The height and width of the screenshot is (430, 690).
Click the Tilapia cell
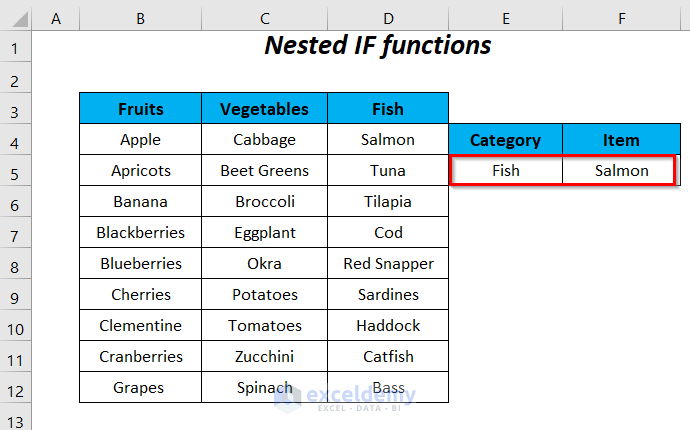pos(388,202)
